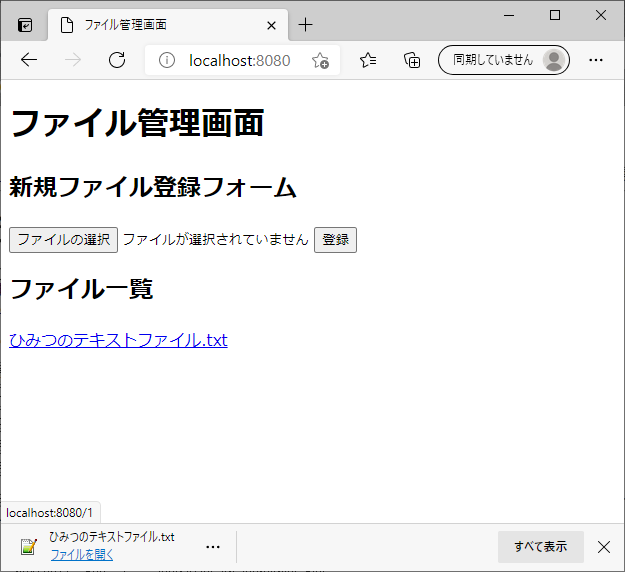Click the site information icon in address bar

pyautogui.click(x=167, y=61)
